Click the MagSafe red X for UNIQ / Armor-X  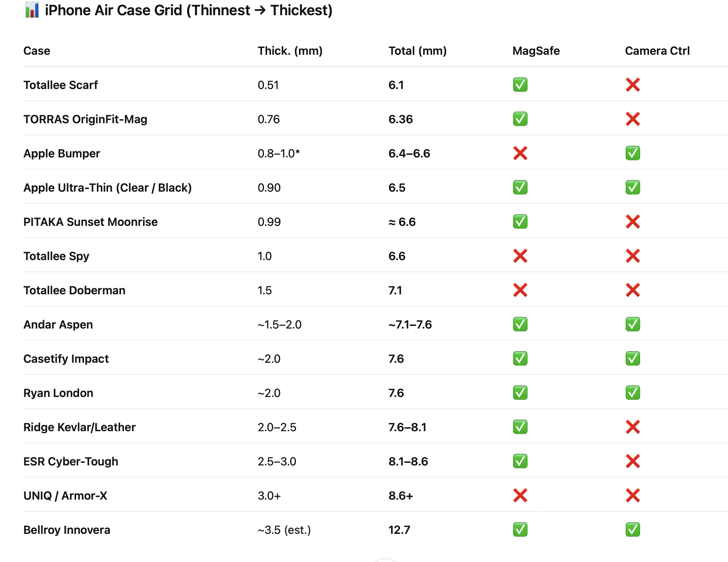point(520,495)
